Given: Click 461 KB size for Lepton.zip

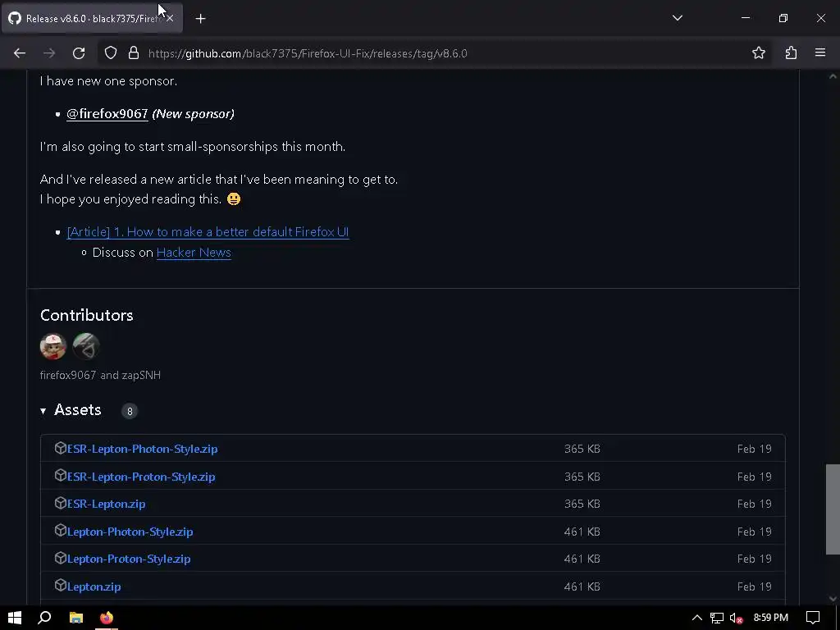Looking at the screenshot, I should click(x=582, y=587).
